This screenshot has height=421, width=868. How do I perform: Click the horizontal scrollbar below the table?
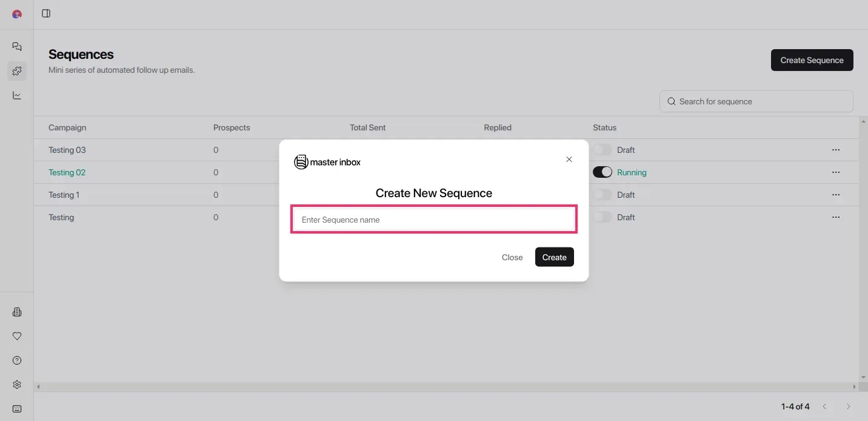pyautogui.click(x=446, y=386)
